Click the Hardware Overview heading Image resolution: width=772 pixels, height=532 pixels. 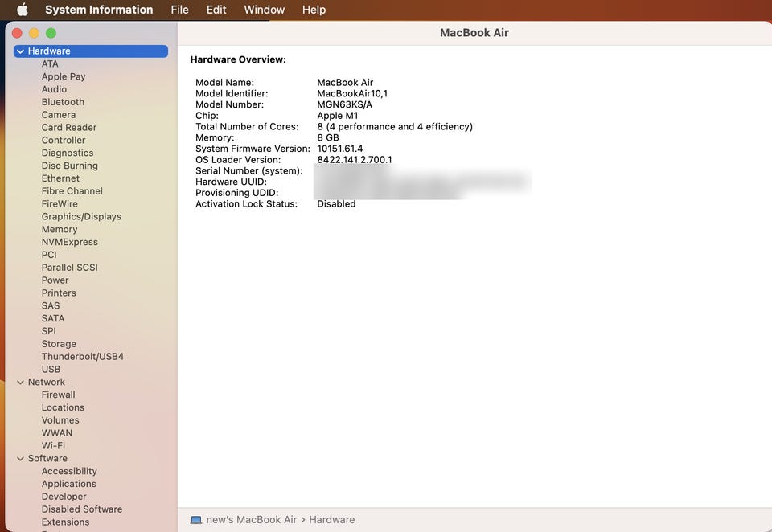(238, 59)
